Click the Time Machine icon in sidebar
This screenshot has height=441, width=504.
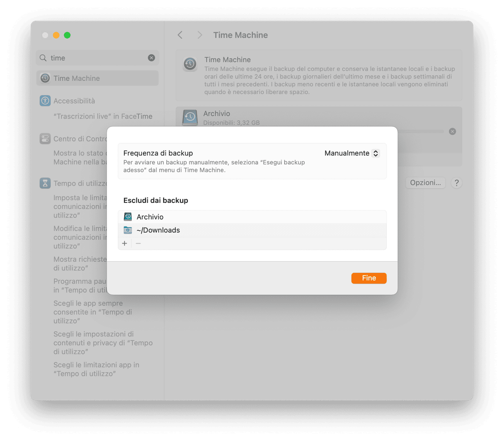pos(45,78)
